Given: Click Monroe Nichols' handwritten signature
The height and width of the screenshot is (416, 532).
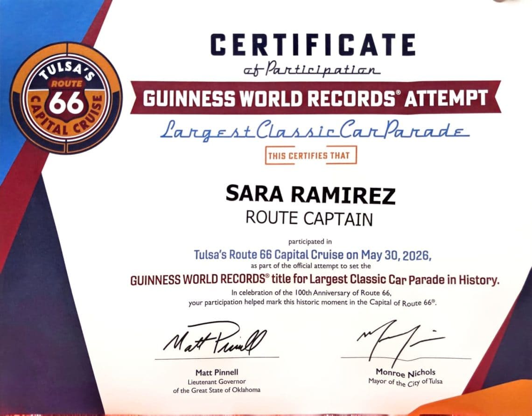Looking at the screenshot, I should coord(400,343).
